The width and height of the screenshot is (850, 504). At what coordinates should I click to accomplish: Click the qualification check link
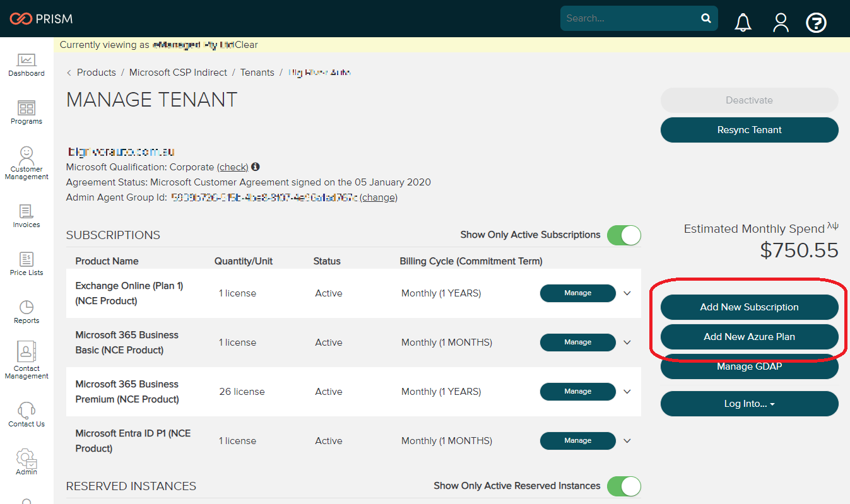[233, 167]
